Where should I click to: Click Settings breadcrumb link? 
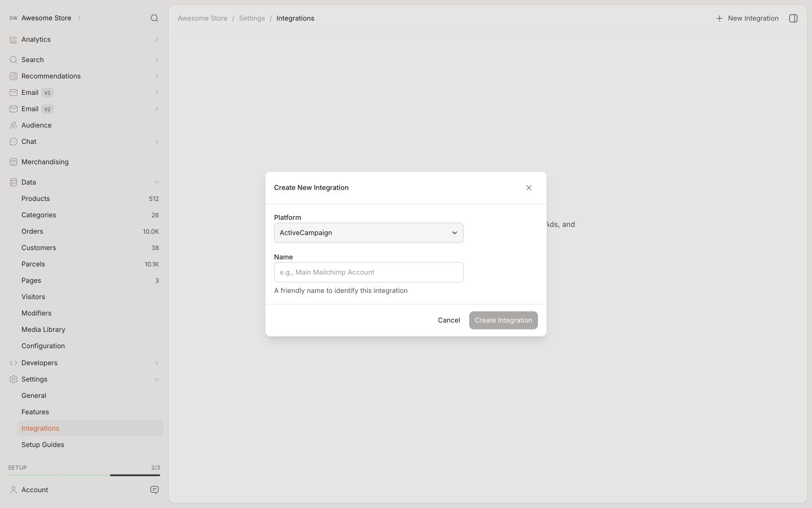(252, 18)
